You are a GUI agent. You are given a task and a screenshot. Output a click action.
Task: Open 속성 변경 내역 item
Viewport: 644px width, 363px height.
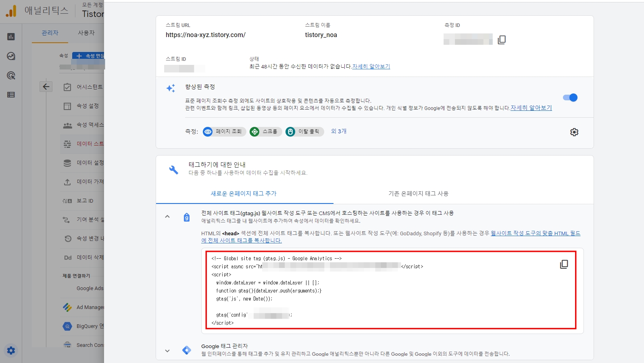[x=82, y=239]
